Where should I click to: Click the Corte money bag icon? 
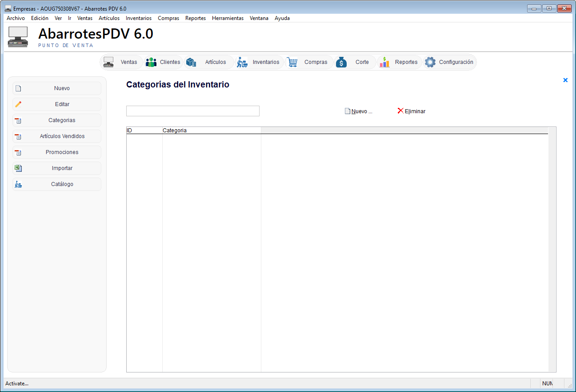tap(341, 62)
